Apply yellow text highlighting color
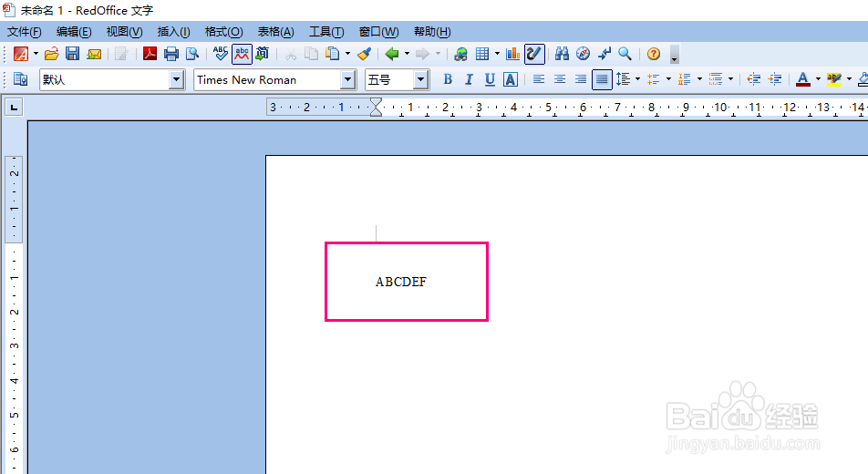 coord(833,79)
